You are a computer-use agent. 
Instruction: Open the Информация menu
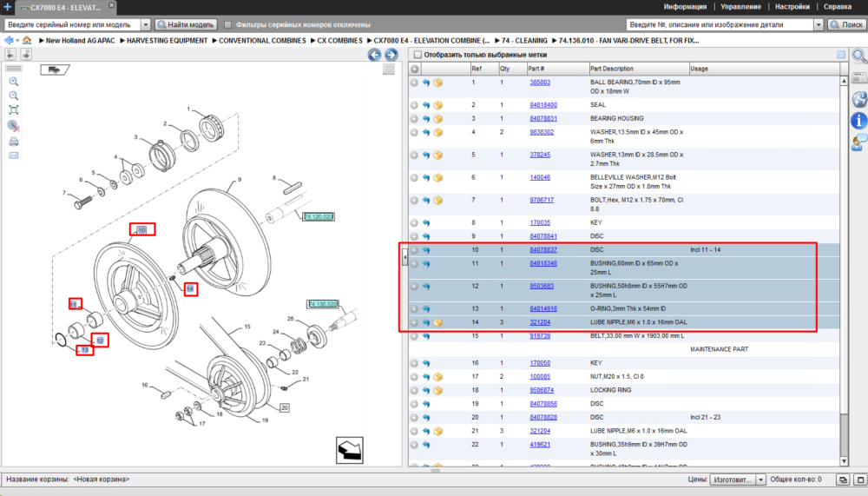coord(685,7)
